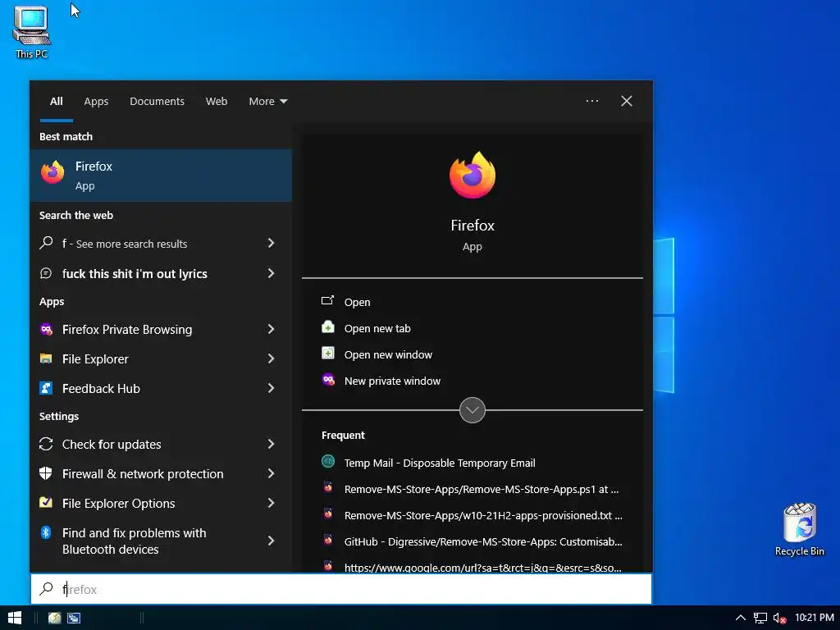Click the 10:21 PM taskbar clock

pyautogui.click(x=815, y=618)
